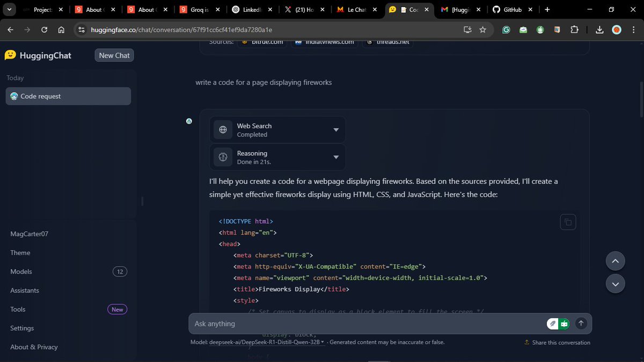
Task: Jump to next message with down arrow
Action: [x=616, y=284]
